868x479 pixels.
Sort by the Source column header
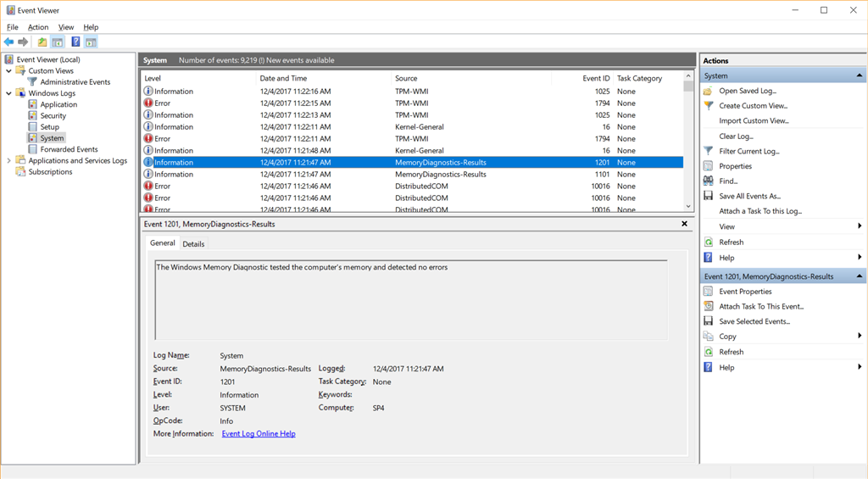coord(471,78)
